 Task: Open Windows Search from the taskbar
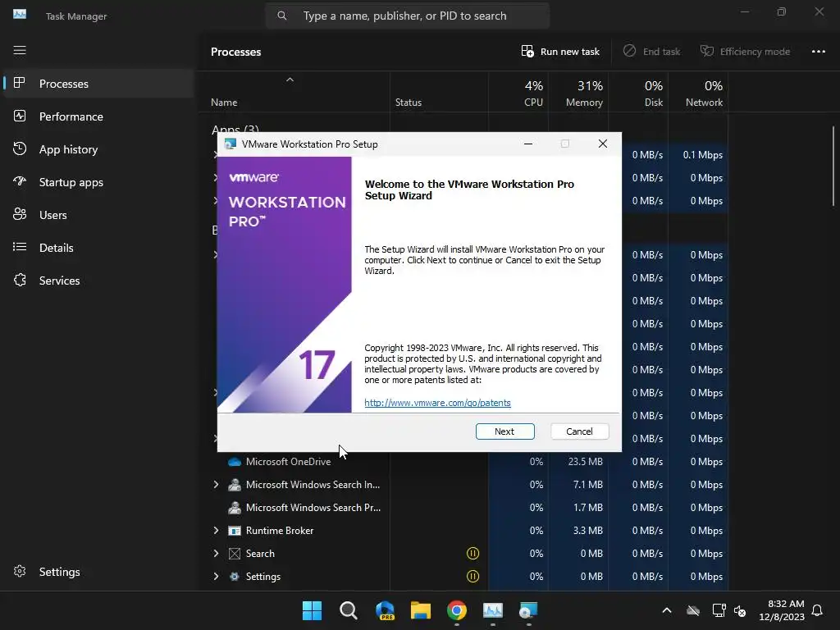(x=348, y=610)
